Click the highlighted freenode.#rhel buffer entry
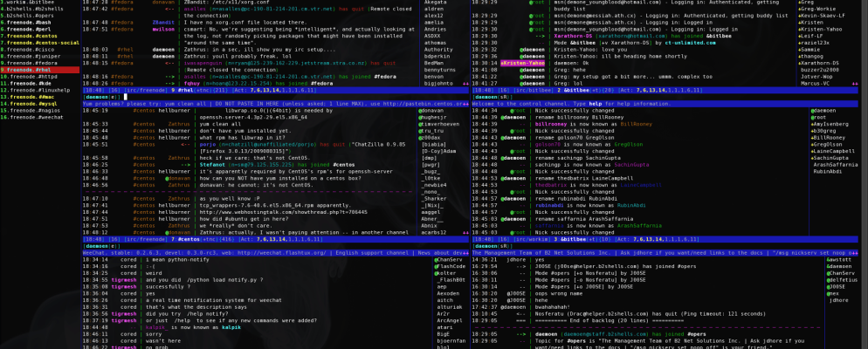Viewport: 868px width, 349px height. coord(40,70)
